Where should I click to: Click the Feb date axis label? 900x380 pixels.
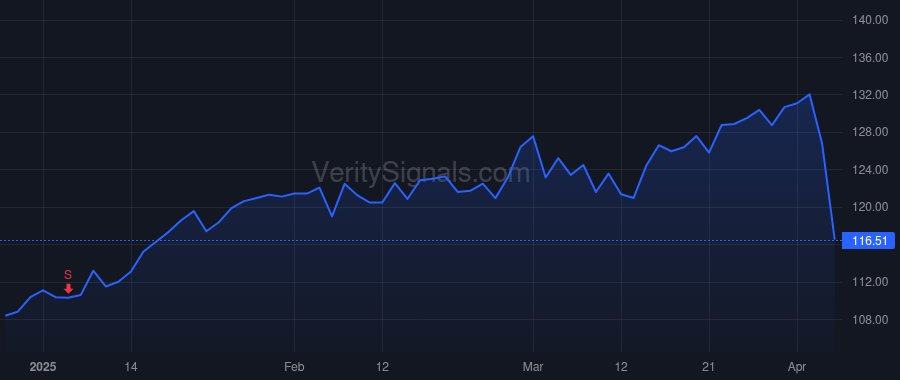294,367
